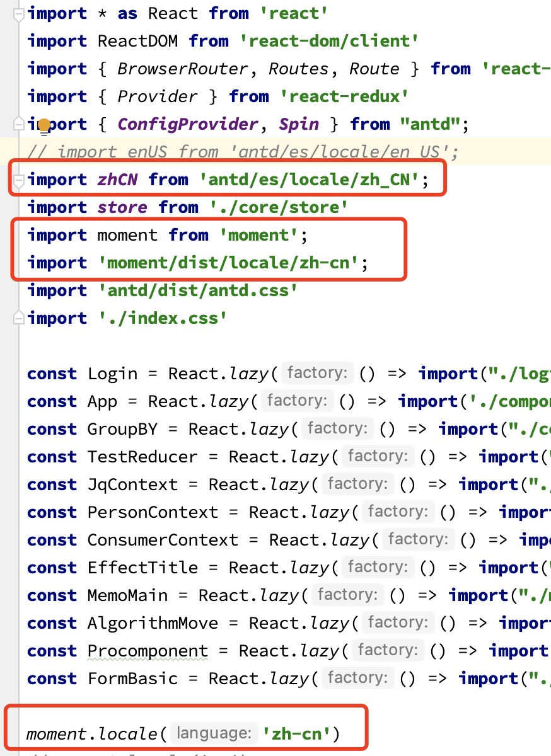Click the commented-out enUS import line
The width and height of the screenshot is (551, 756).
(243, 152)
